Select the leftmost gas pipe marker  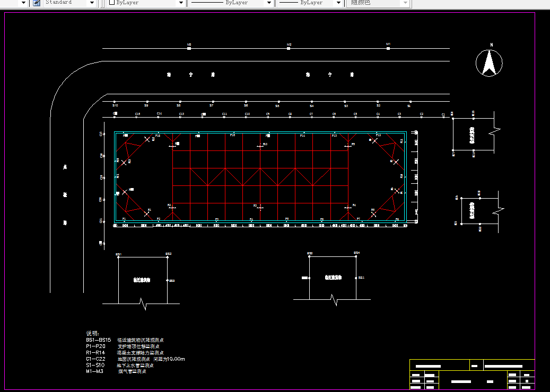tap(189, 48)
